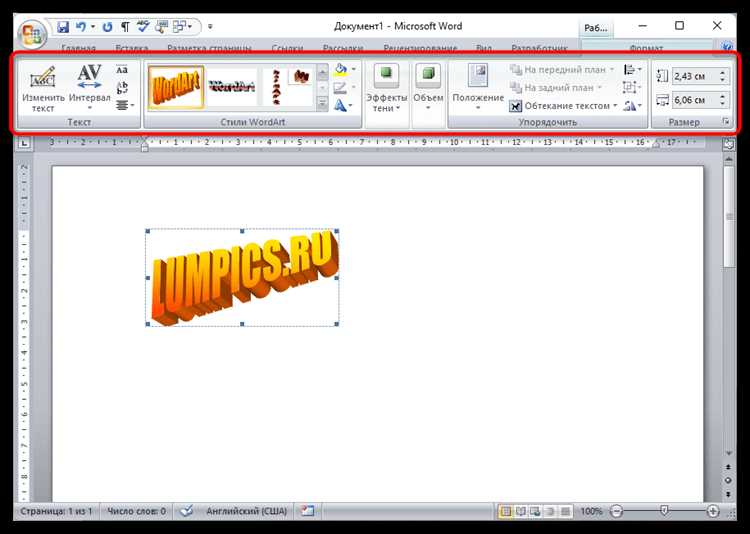The height and width of the screenshot is (534, 750).
Task: Open Change WordArt Shape menu
Action: 343,105
